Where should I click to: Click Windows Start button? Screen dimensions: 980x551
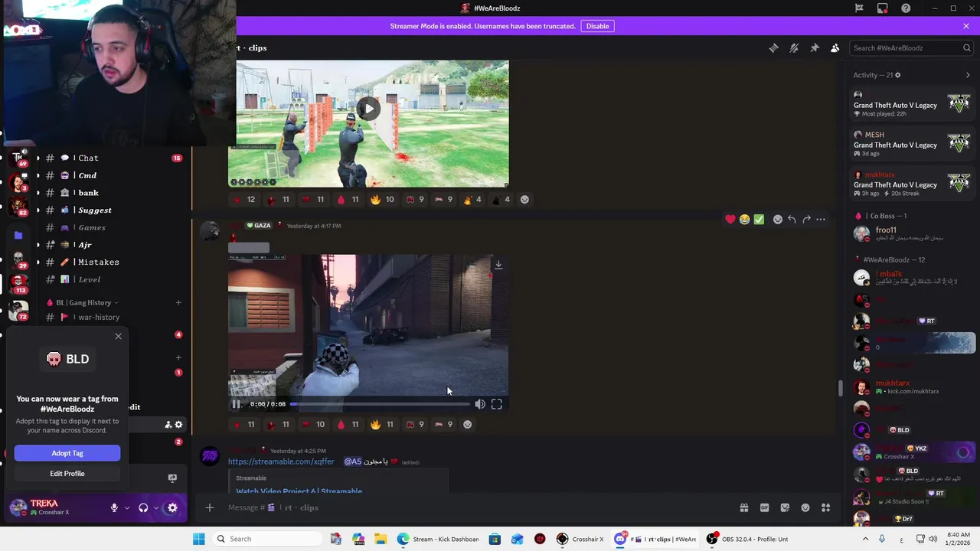[198, 539]
